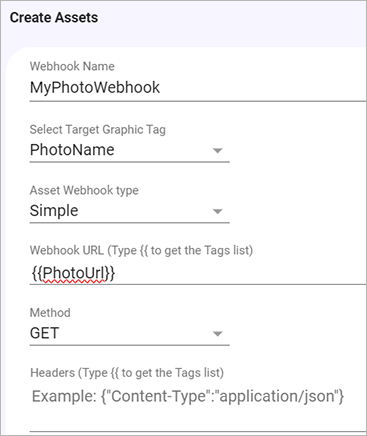367x436 pixels.
Task: Click the Target Graphic Tag dropdown arrow
Action: point(218,151)
